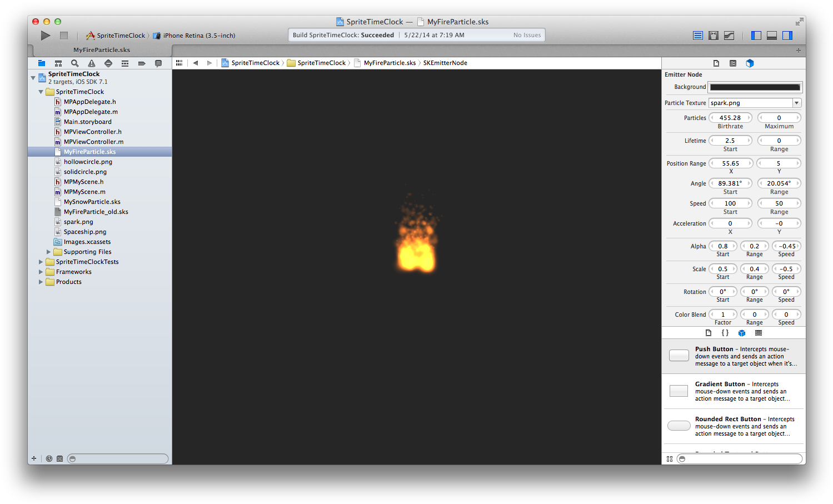Hide the utilities pane on the right

click(787, 36)
